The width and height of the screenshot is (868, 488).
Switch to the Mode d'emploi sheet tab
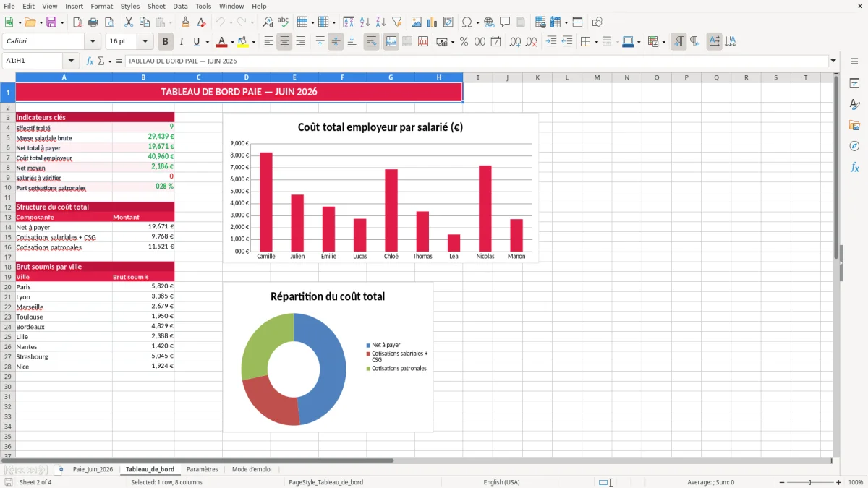252,469
